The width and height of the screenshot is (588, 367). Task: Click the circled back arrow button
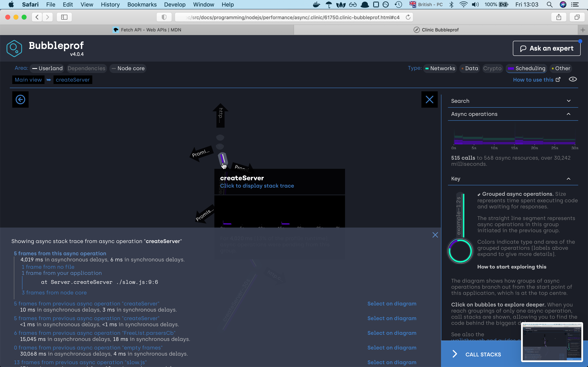(x=20, y=99)
